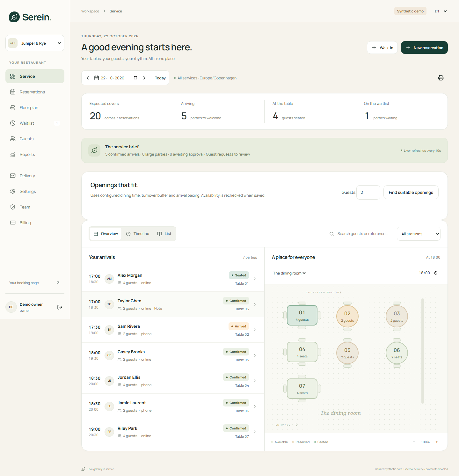Viewport: 459px width, 476px height.
Task: Zoom out the floor plan
Action: [414, 442]
